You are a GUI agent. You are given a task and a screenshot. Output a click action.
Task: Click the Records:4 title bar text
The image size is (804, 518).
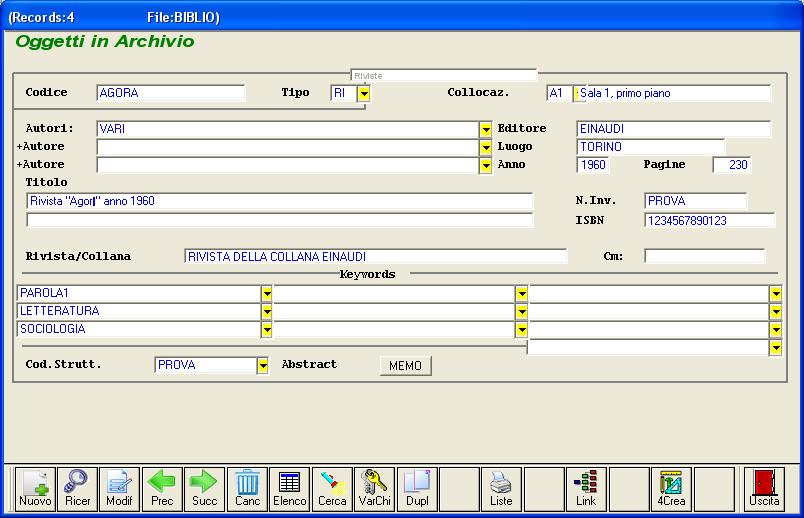[x=42, y=17]
